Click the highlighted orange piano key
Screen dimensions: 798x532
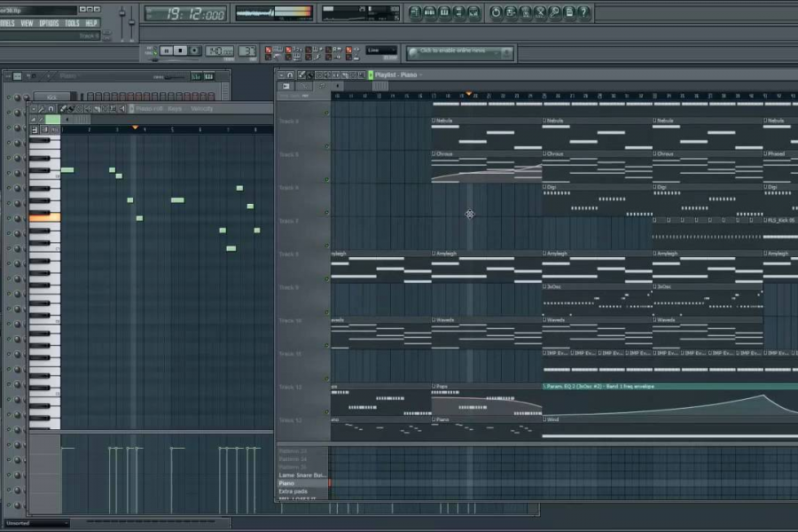45,218
